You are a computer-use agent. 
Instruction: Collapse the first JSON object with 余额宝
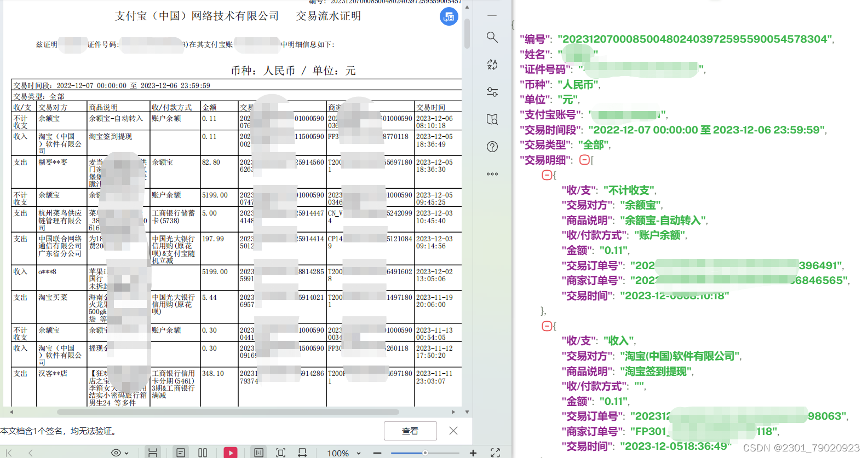(x=547, y=175)
